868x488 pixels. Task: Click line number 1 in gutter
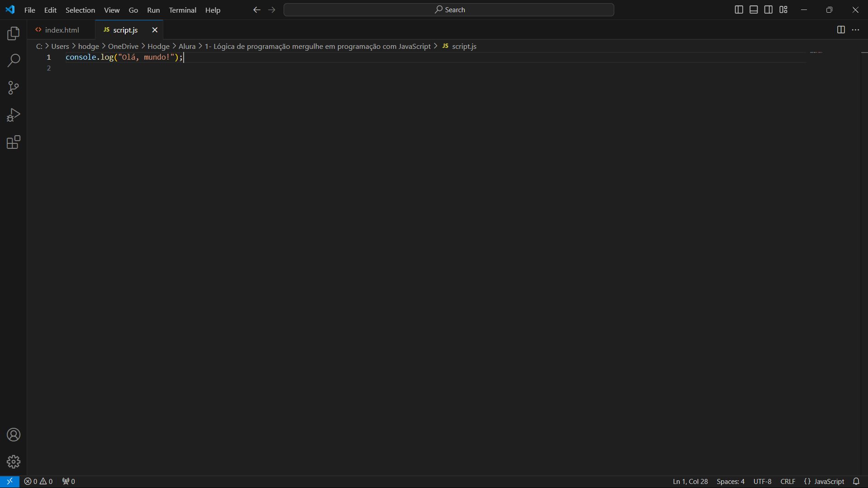pyautogui.click(x=49, y=57)
